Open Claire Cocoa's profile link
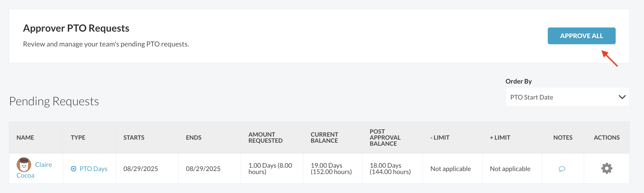Image resolution: width=644 pixels, height=193 pixels. [34, 170]
